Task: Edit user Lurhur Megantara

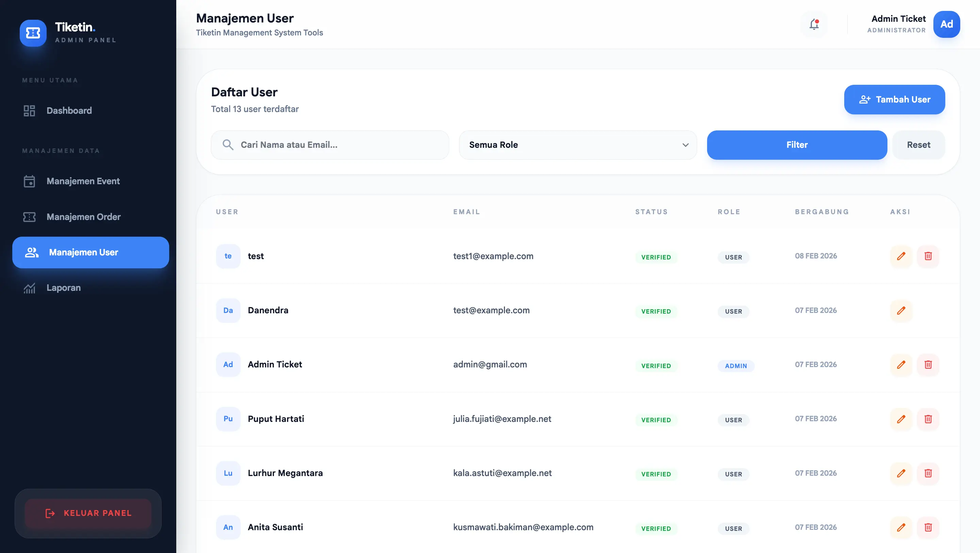Action: tap(901, 473)
